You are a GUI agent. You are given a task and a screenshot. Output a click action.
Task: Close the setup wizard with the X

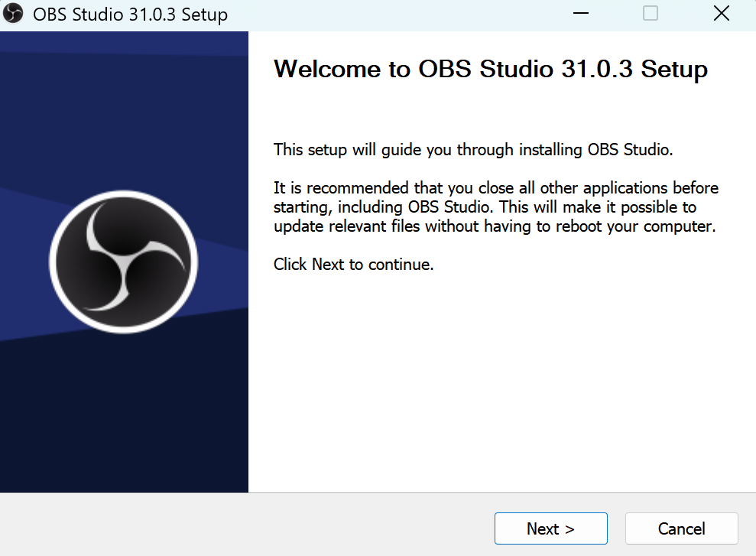click(x=721, y=13)
